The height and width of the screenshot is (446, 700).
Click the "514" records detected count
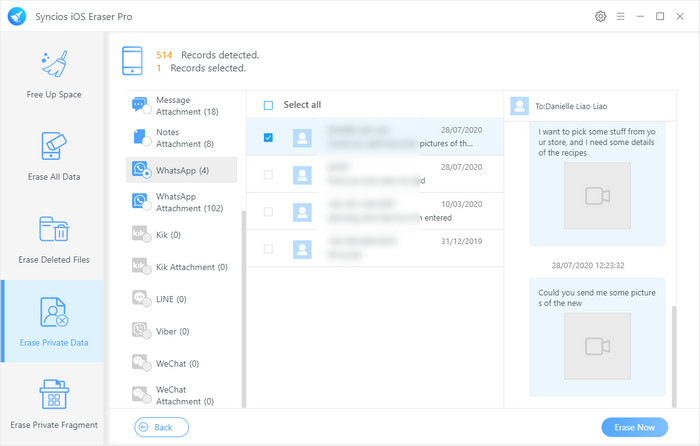pyautogui.click(x=164, y=55)
